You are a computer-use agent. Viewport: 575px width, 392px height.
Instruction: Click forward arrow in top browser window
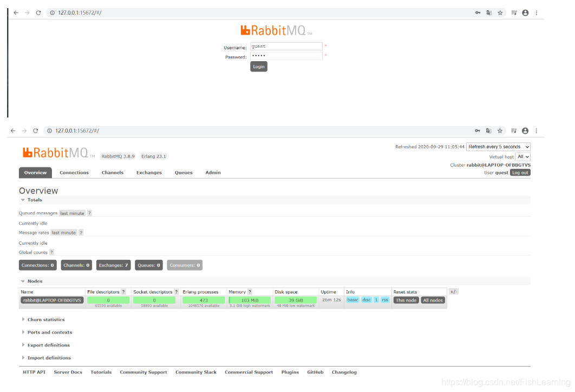pyautogui.click(x=27, y=13)
